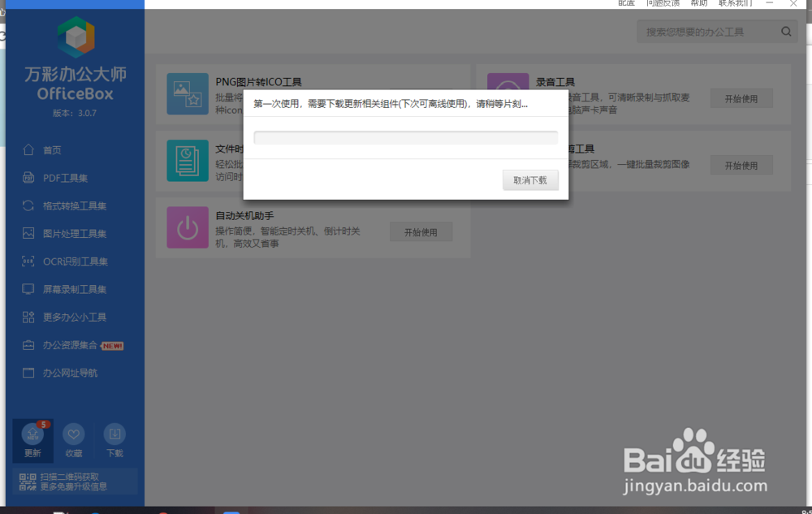The image size is (812, 514).
Task: Click the browser icon beside 办公网址导航
Action: point(28,373)
